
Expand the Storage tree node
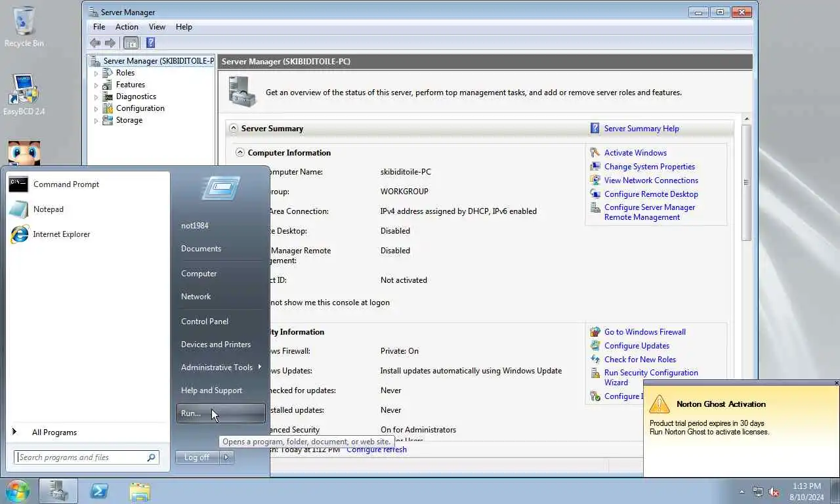pyautogui.click(x=96, y=120)
